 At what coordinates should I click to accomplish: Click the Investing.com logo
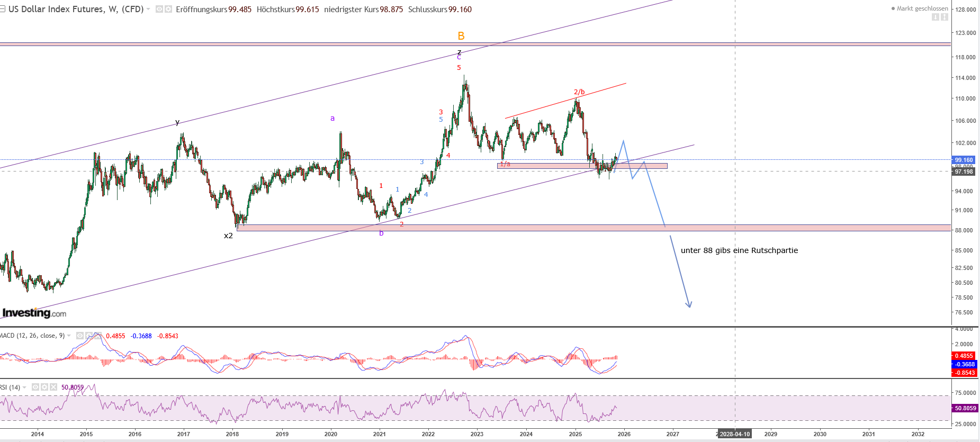34,313
